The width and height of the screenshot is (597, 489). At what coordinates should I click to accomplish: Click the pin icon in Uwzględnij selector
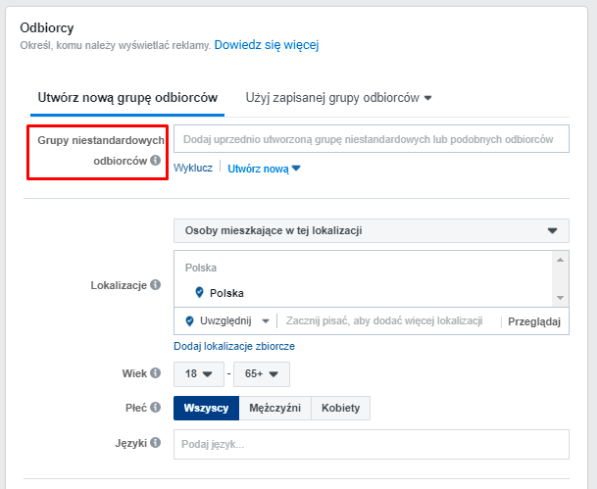pos(189,321)
